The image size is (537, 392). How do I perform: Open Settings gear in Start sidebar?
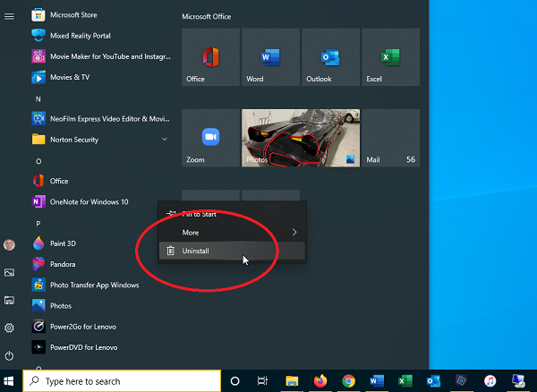[x=9, y=328]
